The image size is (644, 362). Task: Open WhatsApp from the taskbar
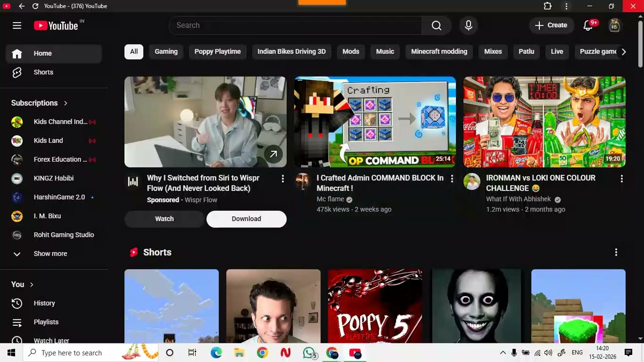309,353
